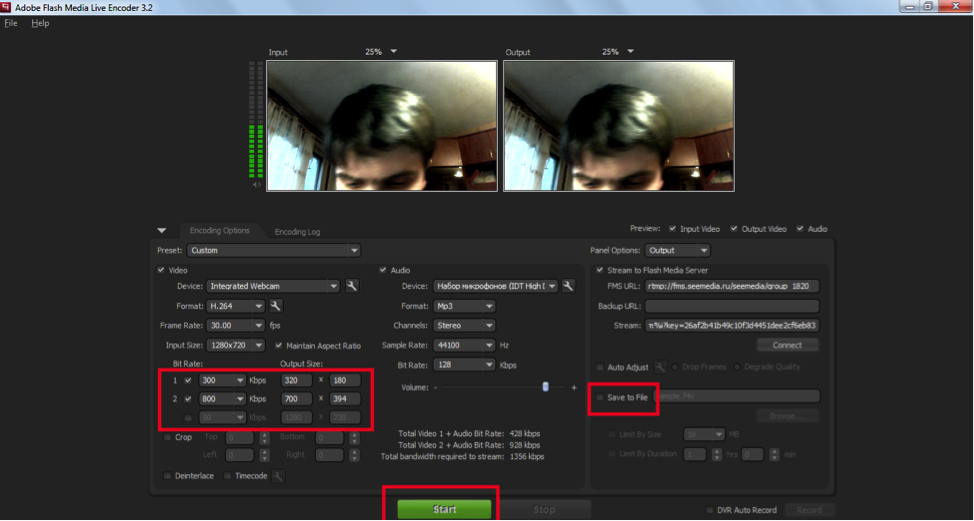Click the Adobe Flash Media Encoder app icon
The width and height of the screenshot is (974, 521).
[6, 7]
